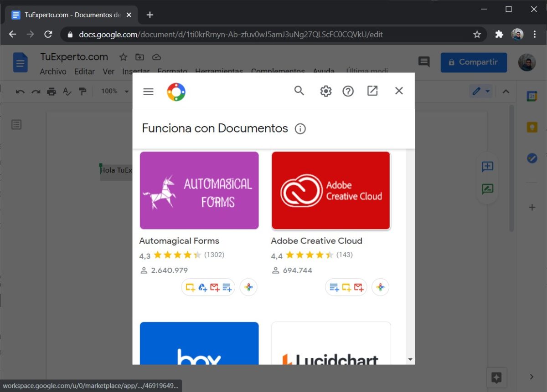
Task: Click the Workspace icon under Automagical Forms
Action: (x=248, y=287)
